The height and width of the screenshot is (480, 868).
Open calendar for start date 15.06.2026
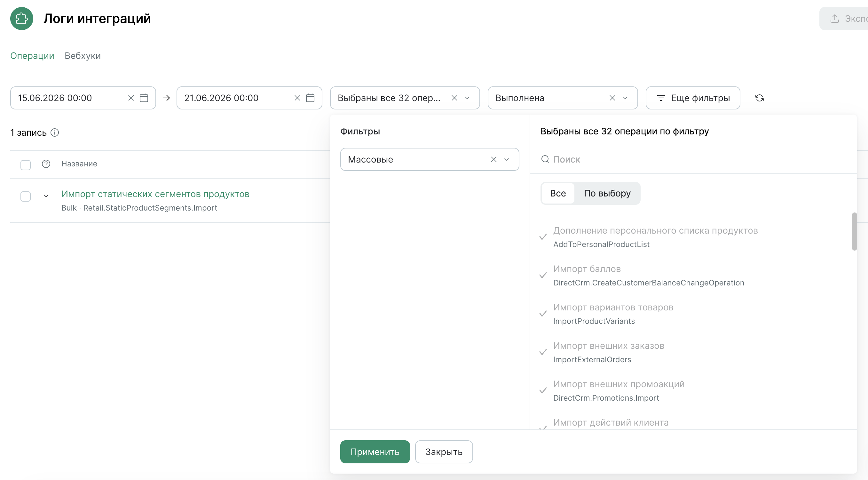point(144,98)
